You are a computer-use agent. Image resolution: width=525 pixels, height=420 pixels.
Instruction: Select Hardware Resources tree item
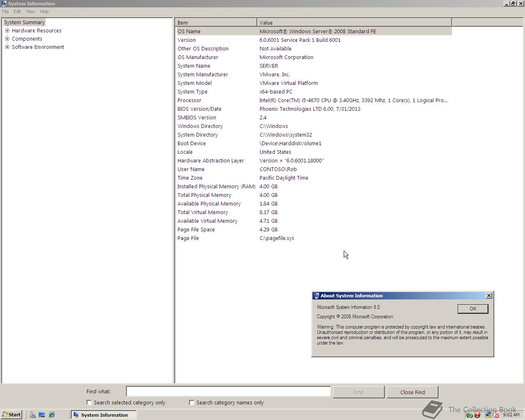tap(37, 30)
